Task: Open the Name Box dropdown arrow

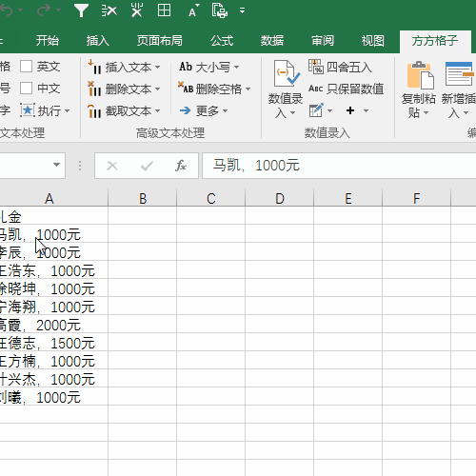Action: click(x=56, y=165)
